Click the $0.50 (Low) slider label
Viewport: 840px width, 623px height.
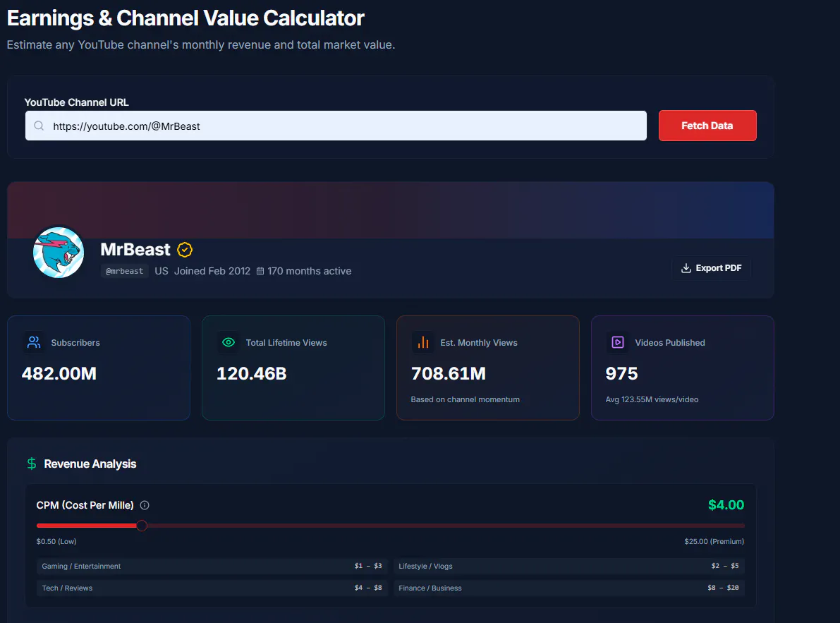click(56, 542)
